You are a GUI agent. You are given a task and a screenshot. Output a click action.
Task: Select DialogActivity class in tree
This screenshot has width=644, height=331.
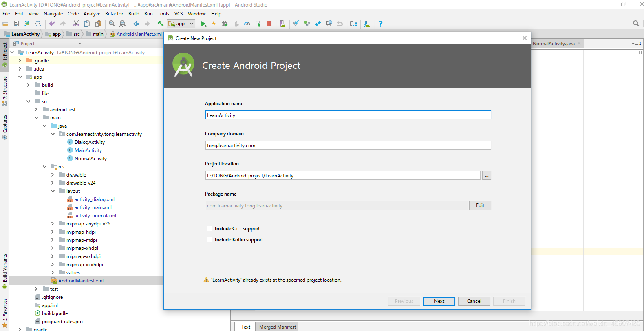89,142
